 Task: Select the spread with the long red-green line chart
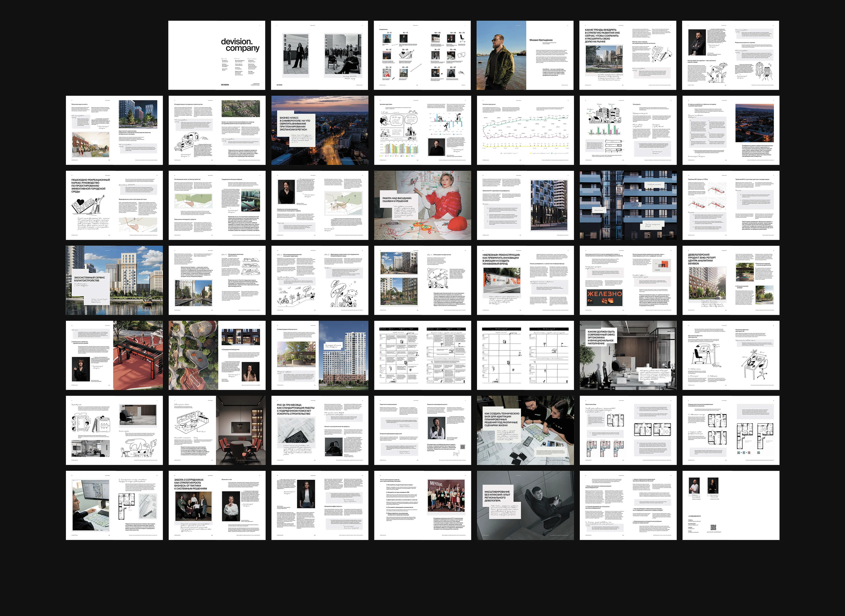(x=525, y=130)
